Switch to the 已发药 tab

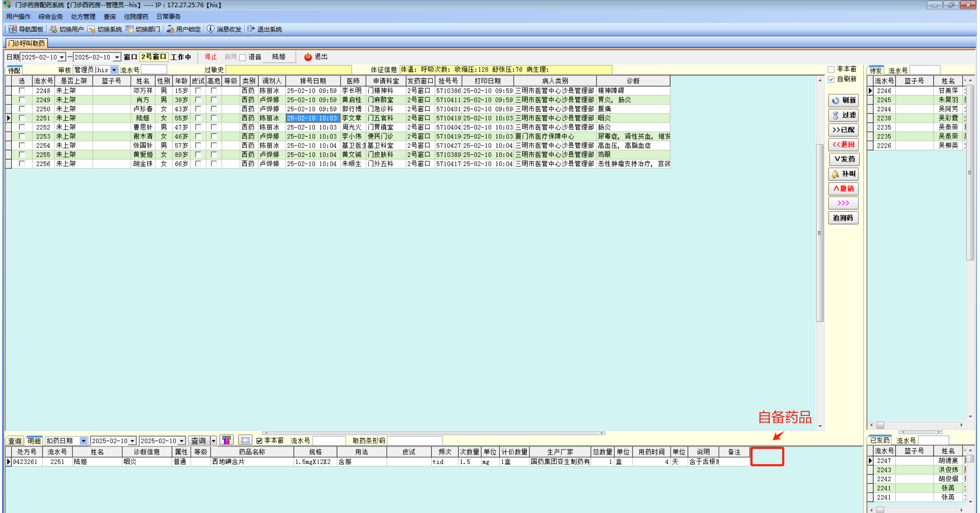click(x=879, y=440)
